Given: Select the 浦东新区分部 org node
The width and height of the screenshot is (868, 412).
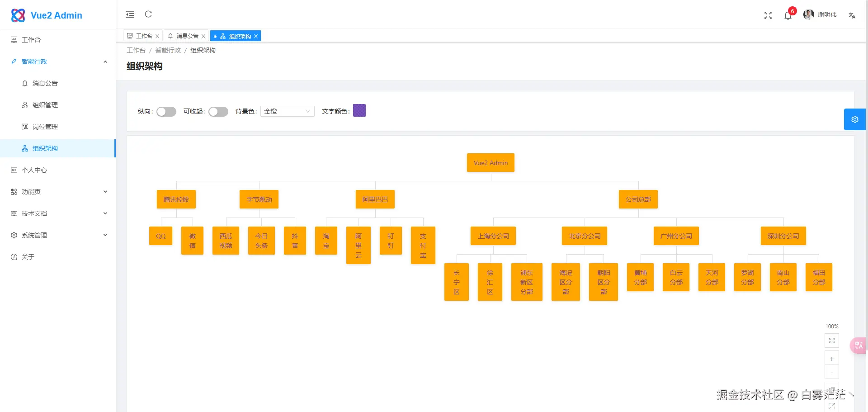Looking at the screenshot, I should tap(527, 282).
